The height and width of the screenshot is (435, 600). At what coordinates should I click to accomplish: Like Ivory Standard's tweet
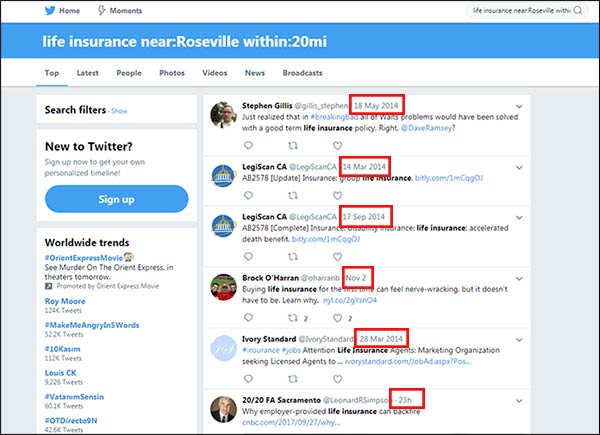pos(337,379)
